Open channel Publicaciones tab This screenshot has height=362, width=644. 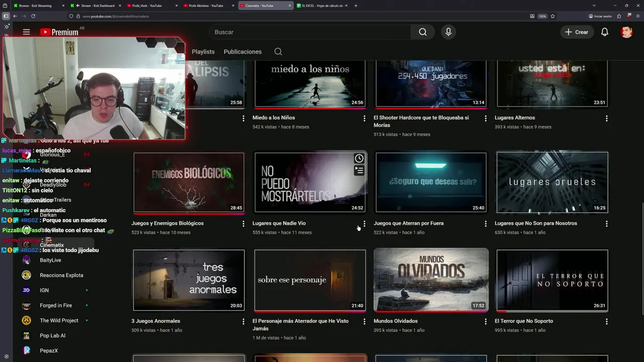243,52
